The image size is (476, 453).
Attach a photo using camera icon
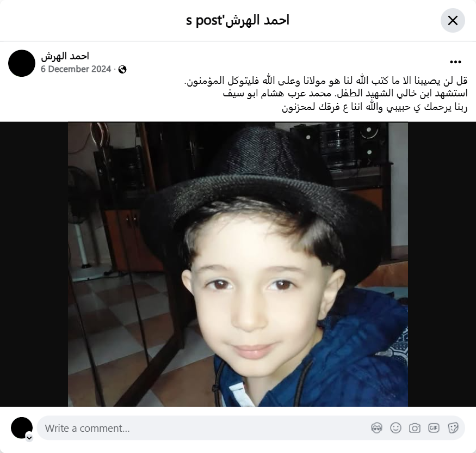pos(415,428)
